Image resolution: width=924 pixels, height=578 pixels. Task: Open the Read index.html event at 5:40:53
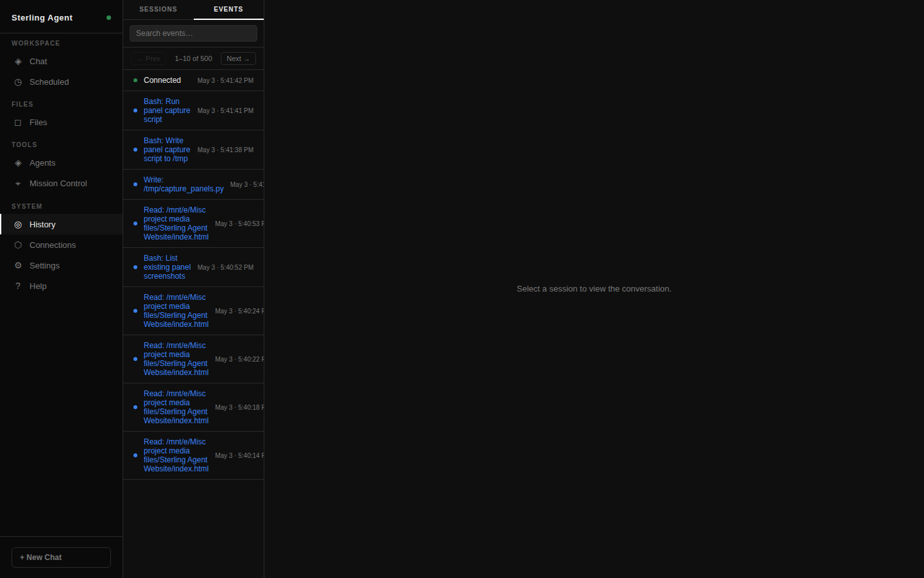click(x=193, y=223)
